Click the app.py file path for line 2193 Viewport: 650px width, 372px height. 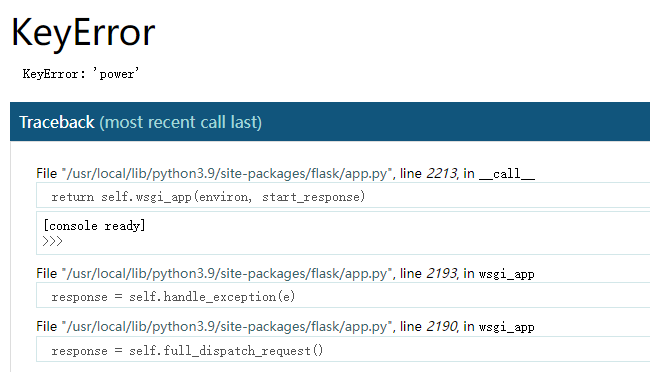pos(227,274)
